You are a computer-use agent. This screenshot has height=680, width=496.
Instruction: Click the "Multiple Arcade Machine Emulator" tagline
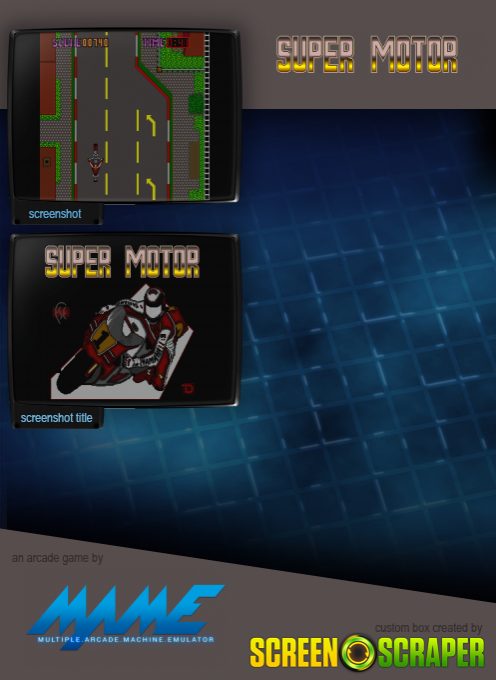[125, 640]
